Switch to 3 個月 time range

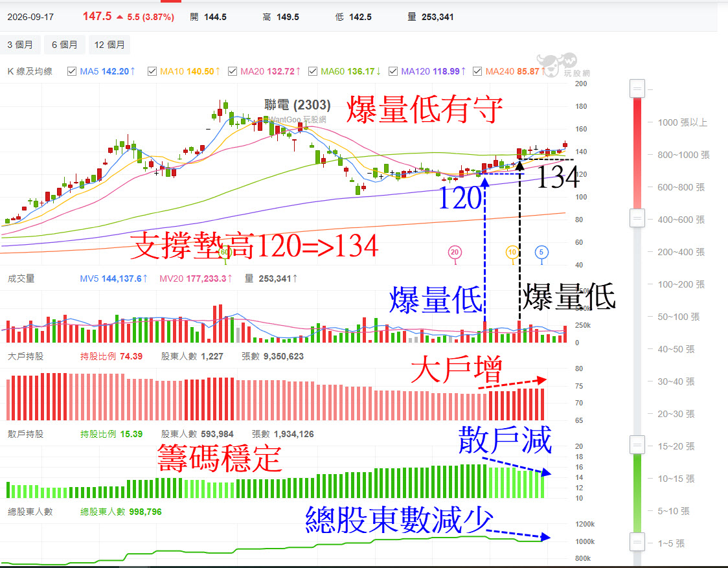coord(20,45)
